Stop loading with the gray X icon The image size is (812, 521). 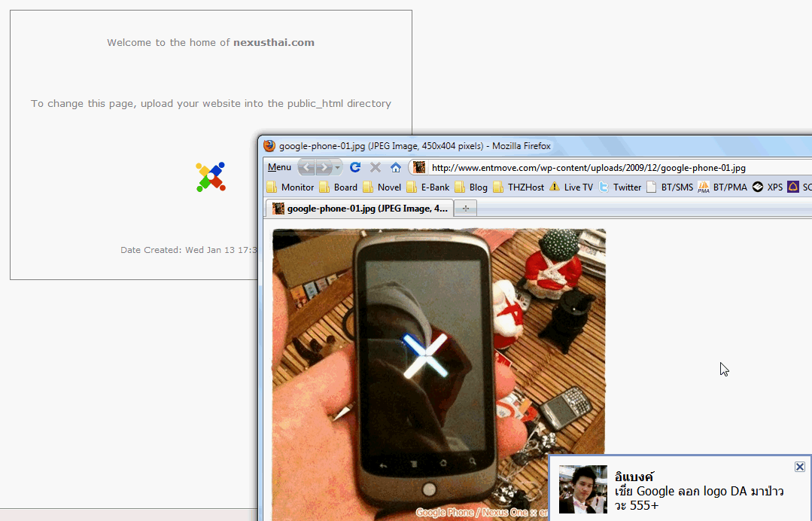point(376,167)
